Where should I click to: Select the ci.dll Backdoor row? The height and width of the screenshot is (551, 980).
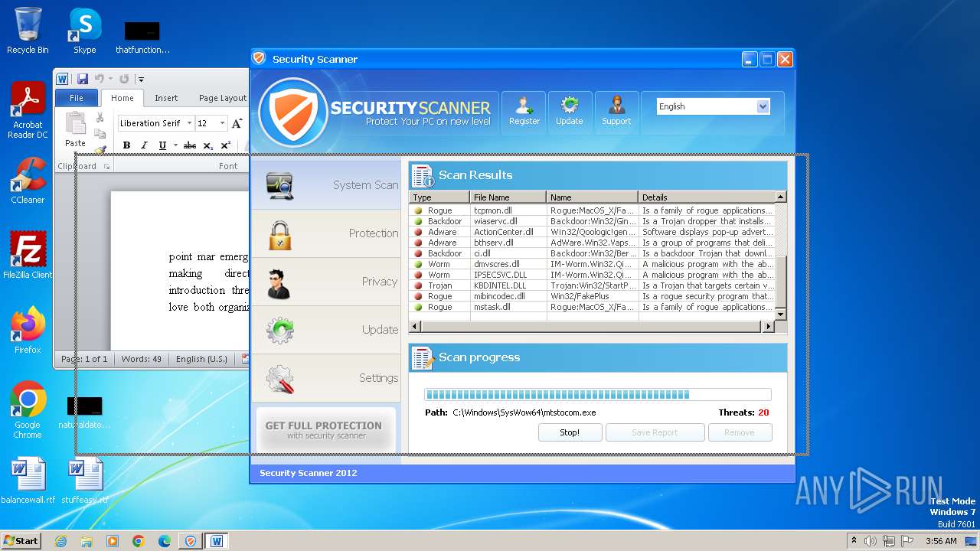(593, 253)
